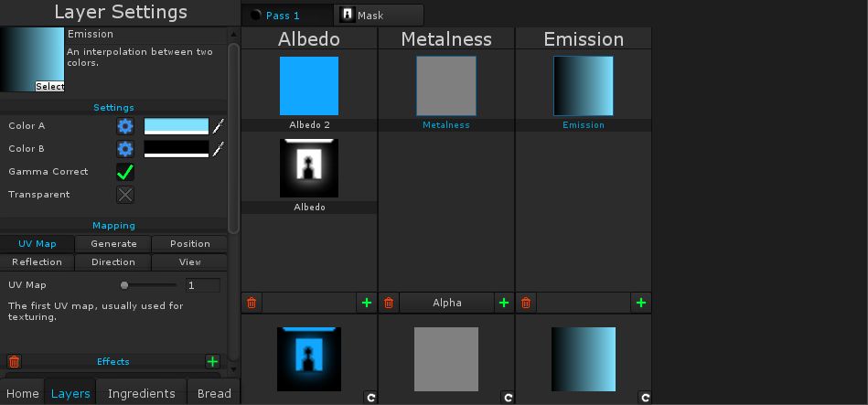Image resolution: width=868 pixels, height=405 pixels.
Task: Open the Alpha dropdown under Metalness
Action: click(x=446, y=303)
